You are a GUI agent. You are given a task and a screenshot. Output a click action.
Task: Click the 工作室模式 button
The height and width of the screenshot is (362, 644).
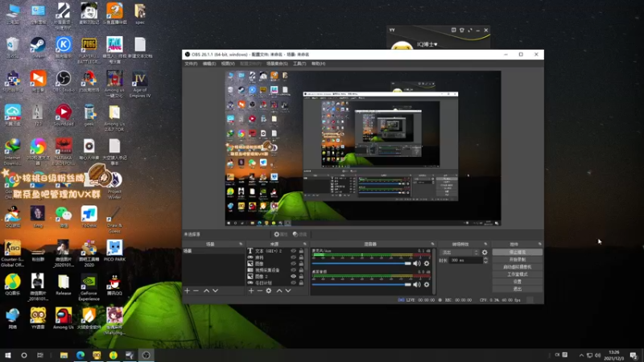click(x=517, y=274)
